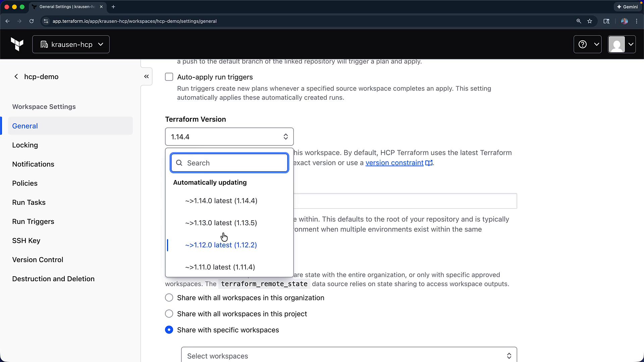Viewport: 644px width, 362px height.
Task: Click the Chrome profile avatar icon
Action: point(624,21)
